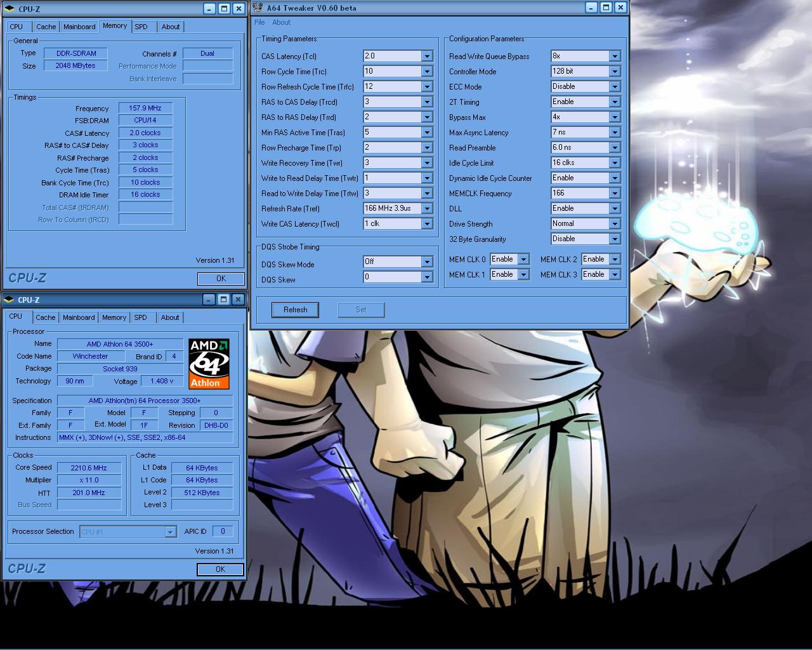Expand the Refresh Rate (Tref) dropdown
This screenshot has width=812, height=650.
point(427,208)
